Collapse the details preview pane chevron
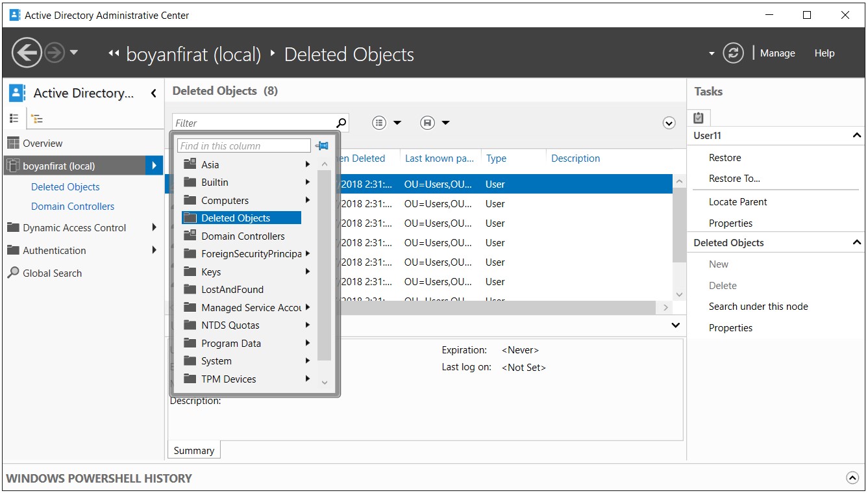The height and width of the screenshot is (493, 868). [x=676, y=325]
